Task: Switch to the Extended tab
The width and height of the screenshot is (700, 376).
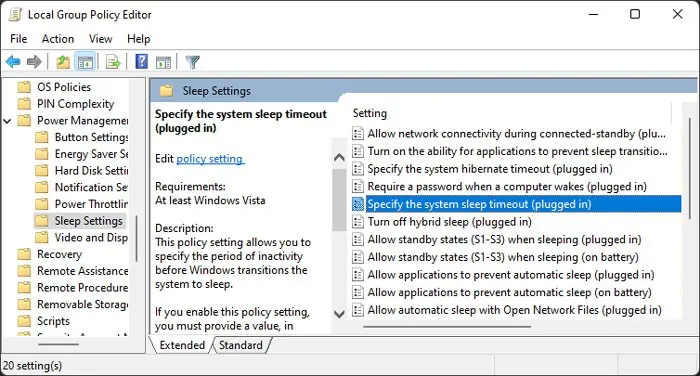Action: tap(182, 345)
